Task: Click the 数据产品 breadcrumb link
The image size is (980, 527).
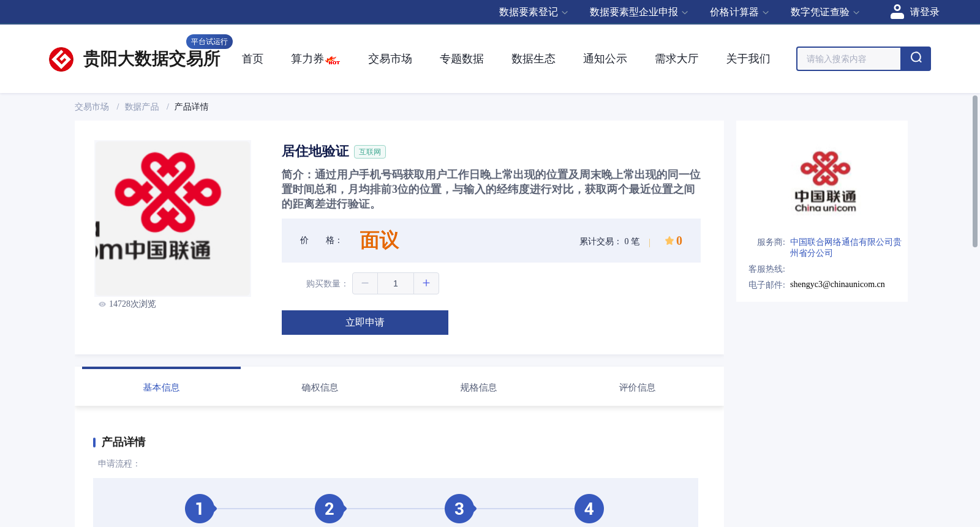Action: click(x=142, y=107)
